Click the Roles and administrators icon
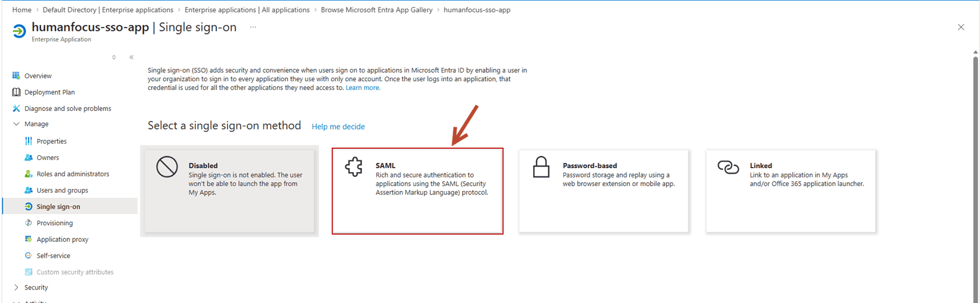The image size is (980, 303). pyautogui.click(x=29, y=173)
